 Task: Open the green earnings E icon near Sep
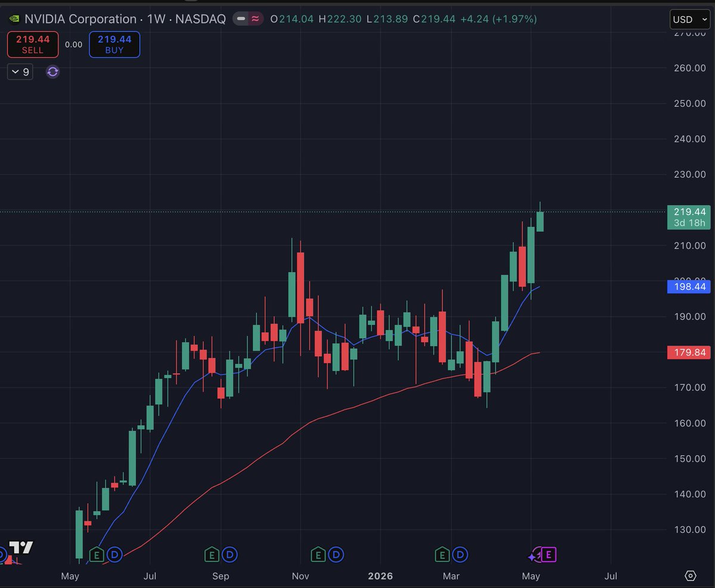tap(211, 555)
